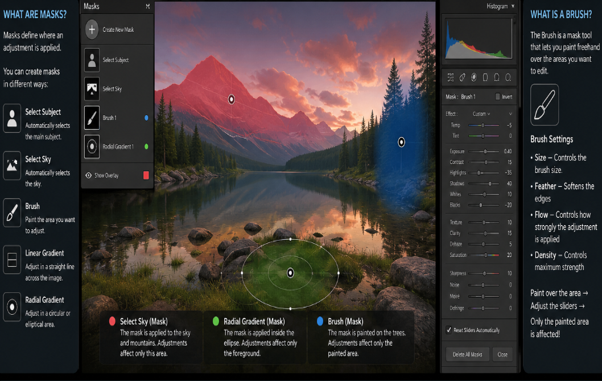Click the Radial Gradient icon in left guide
The width and height of the screenshot is (602, 381).
click(x=12, y=307)
